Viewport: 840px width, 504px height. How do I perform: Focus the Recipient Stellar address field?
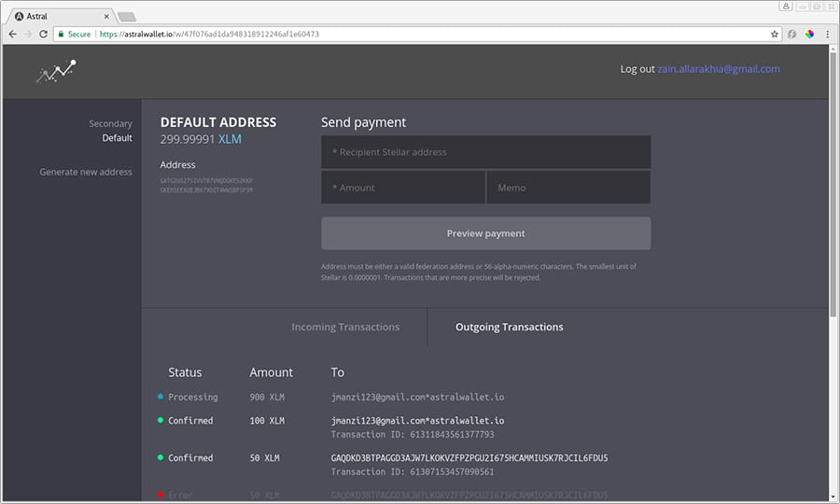click(x=485, y=152)
